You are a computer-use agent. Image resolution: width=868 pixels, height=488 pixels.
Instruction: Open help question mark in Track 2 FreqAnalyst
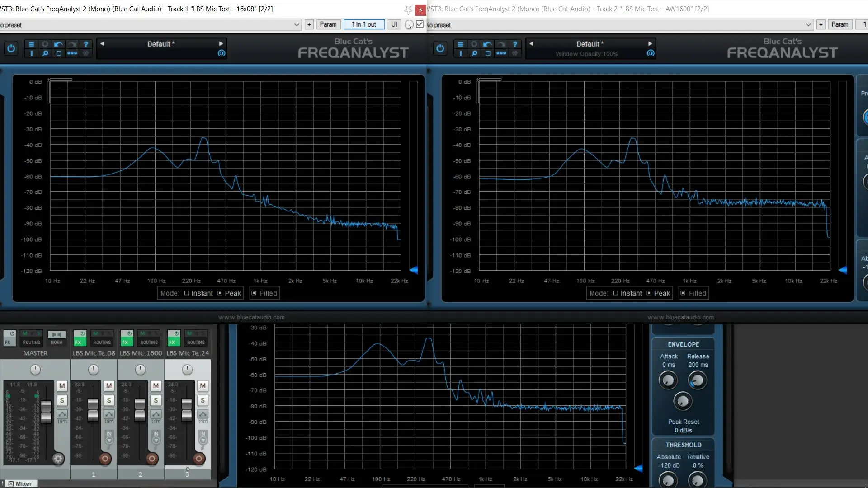coord(514,44)
